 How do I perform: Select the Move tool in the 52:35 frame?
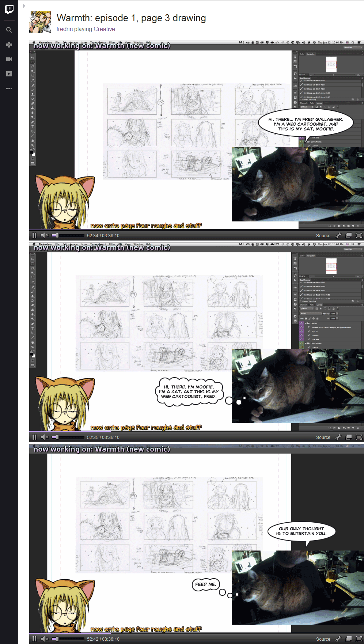pos(33,259)
